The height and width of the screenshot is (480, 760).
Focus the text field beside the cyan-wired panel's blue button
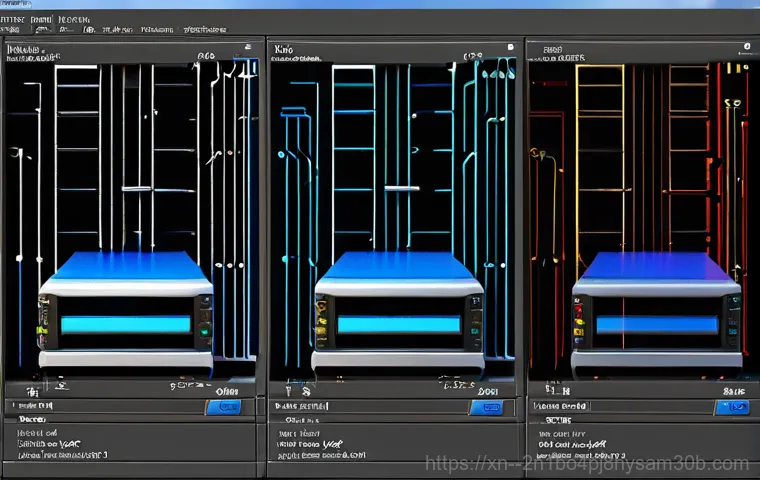369,406
